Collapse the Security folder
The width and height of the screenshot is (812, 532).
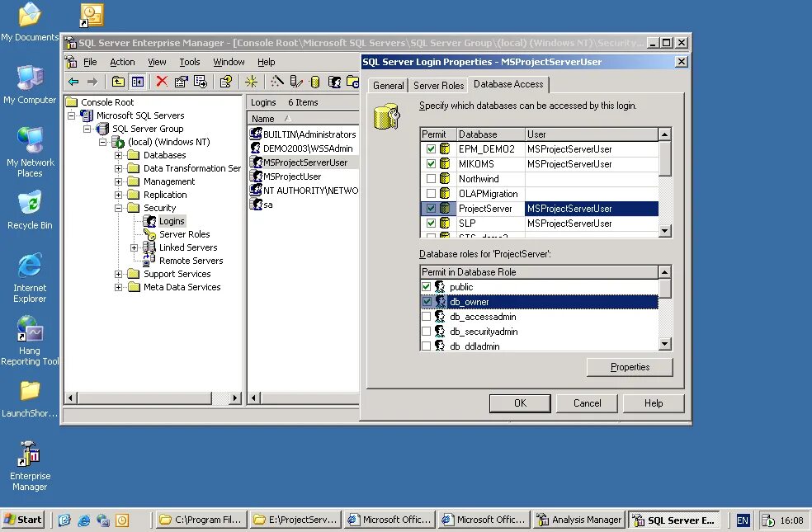118,208
